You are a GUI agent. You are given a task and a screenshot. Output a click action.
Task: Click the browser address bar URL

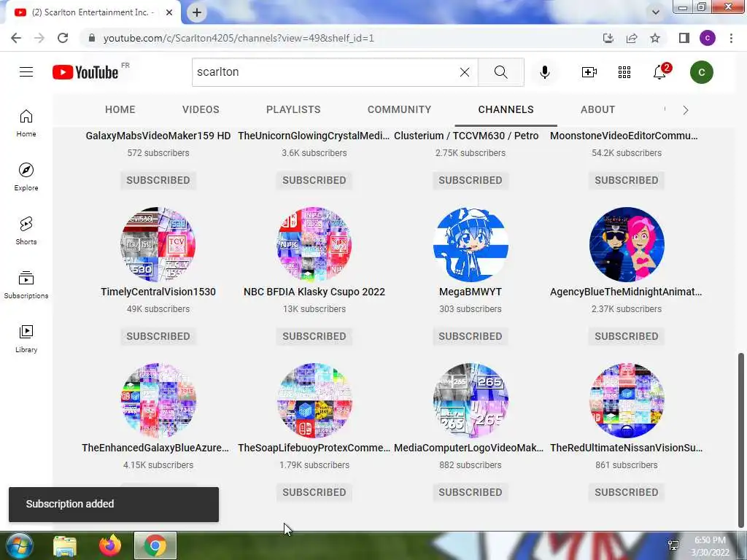pyautogui.click(x=239, y=38)
